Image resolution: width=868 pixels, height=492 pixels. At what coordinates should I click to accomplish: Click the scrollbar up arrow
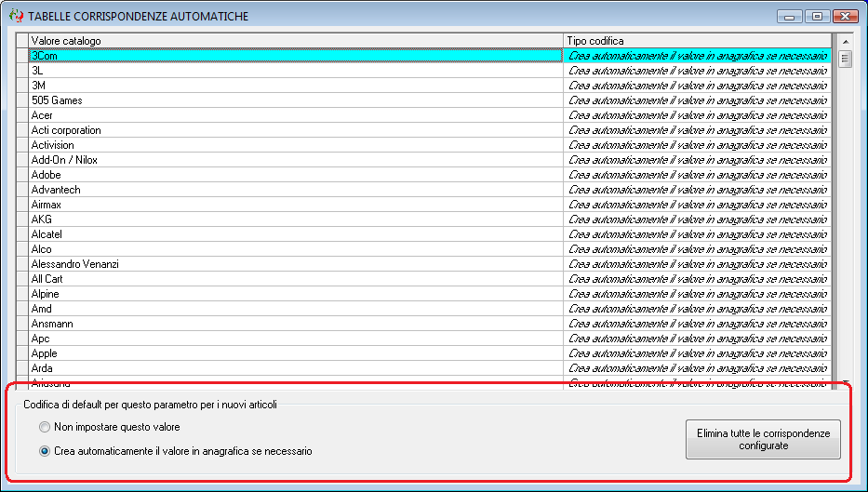[x=846, y=42]
